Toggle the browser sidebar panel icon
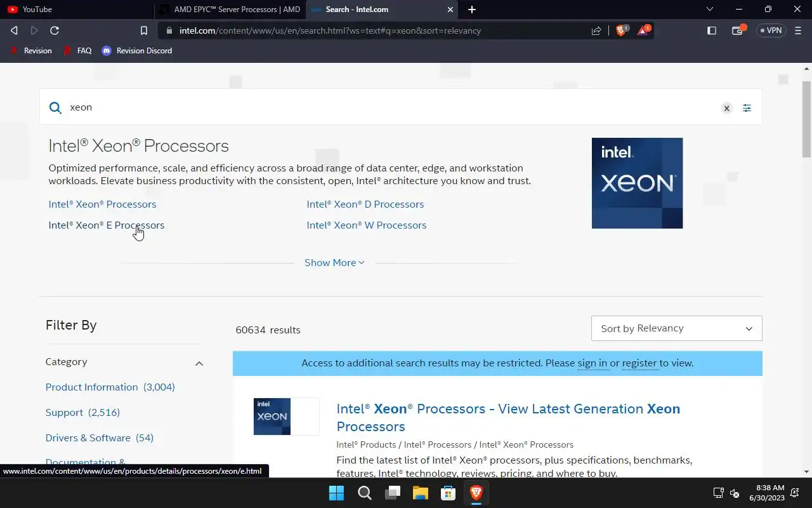 click(x=712, y=30)
